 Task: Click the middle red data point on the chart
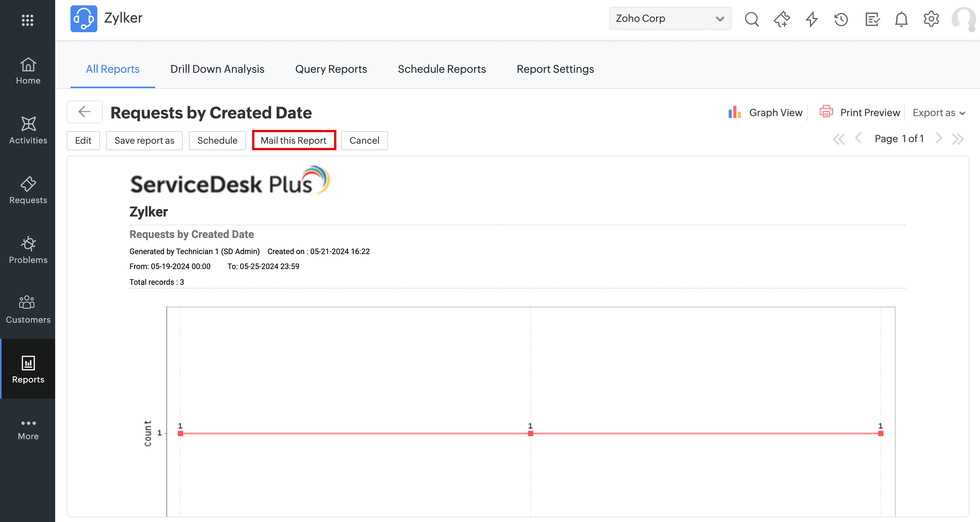[x=530, y=433]
